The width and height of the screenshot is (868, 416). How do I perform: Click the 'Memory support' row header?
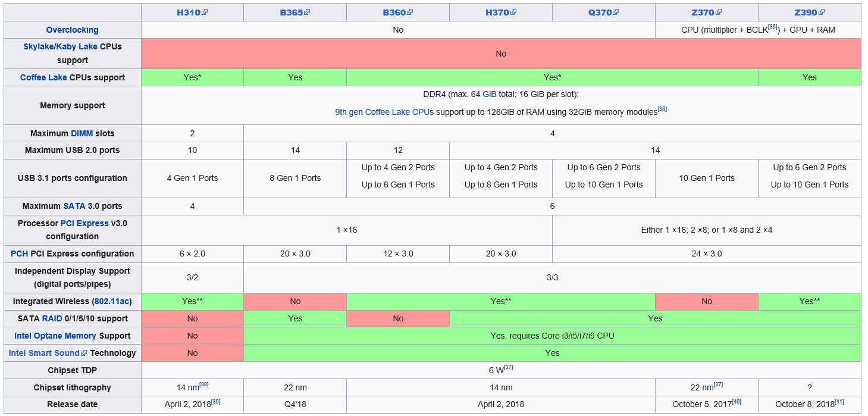(73, 105)
